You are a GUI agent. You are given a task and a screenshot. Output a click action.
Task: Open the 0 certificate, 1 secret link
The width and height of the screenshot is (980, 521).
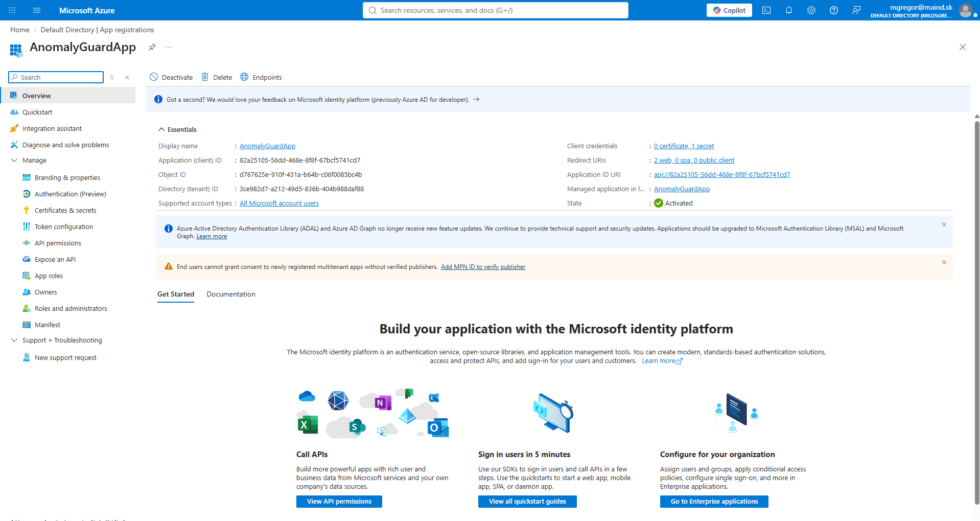[x=684, y=146]
